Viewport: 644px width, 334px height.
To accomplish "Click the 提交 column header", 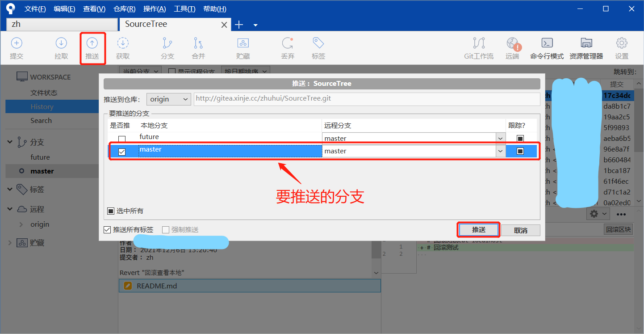I will pos(617,84).
